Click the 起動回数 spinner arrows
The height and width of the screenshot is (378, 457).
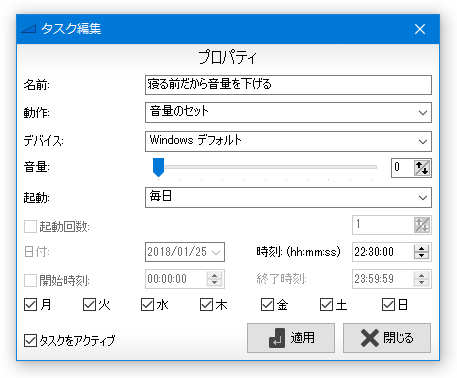point(422,225)
